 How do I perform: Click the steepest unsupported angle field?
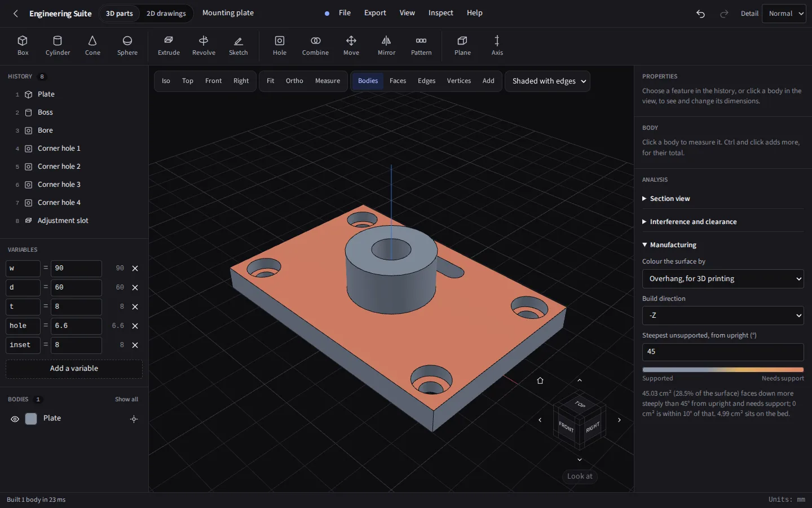pyautogui.click(x=723, y=352)
